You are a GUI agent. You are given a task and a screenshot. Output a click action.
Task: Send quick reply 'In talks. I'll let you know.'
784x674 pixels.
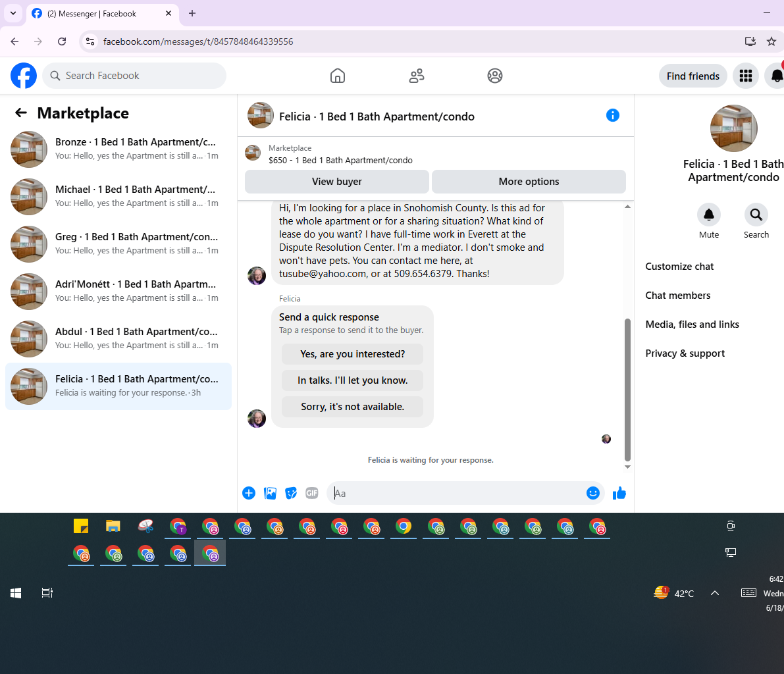click(x=352, y=380)
